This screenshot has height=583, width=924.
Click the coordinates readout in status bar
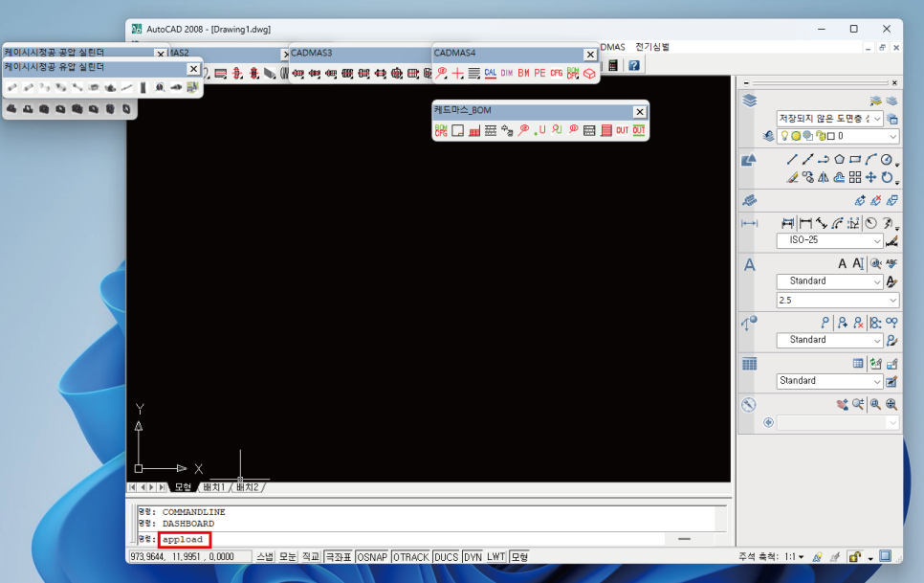click(189, 556)
